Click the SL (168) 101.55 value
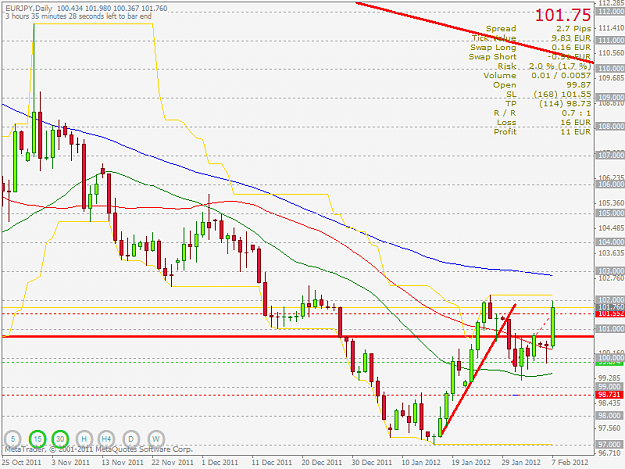Screen dimensions: 625x469 (x=562, y=94)
